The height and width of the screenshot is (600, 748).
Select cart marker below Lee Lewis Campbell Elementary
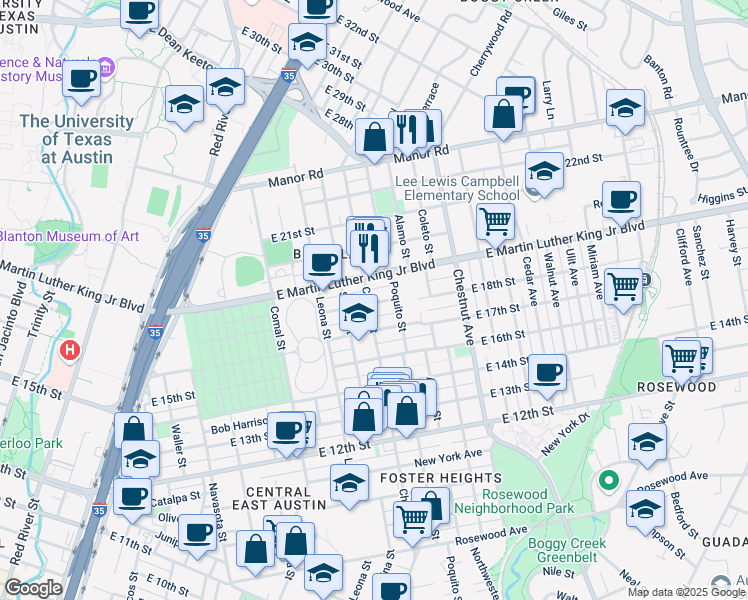coord(496,223)
